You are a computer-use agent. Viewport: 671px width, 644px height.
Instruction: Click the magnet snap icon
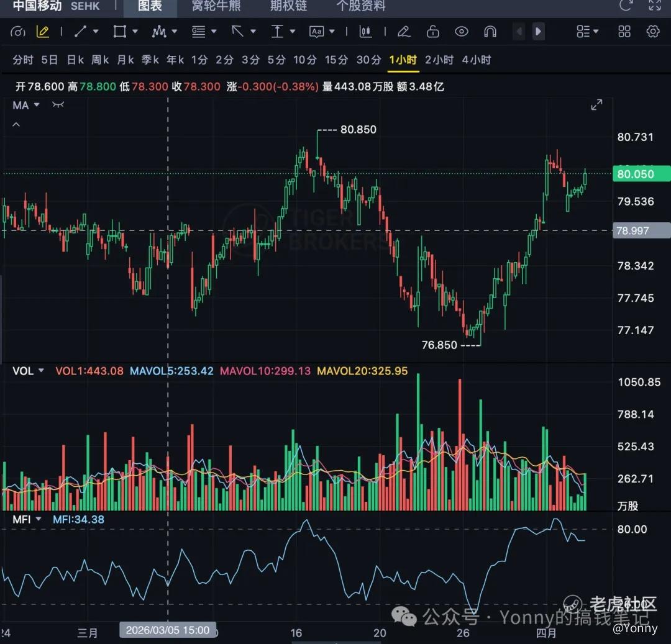490,31
